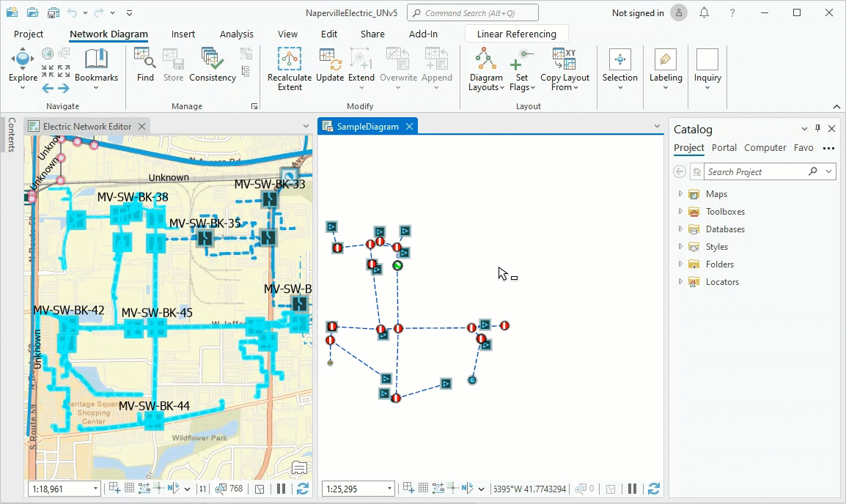
Task: Toggle the snapping control in the diagram status bar
Action: pyautogui.click(x=452, y=488)
